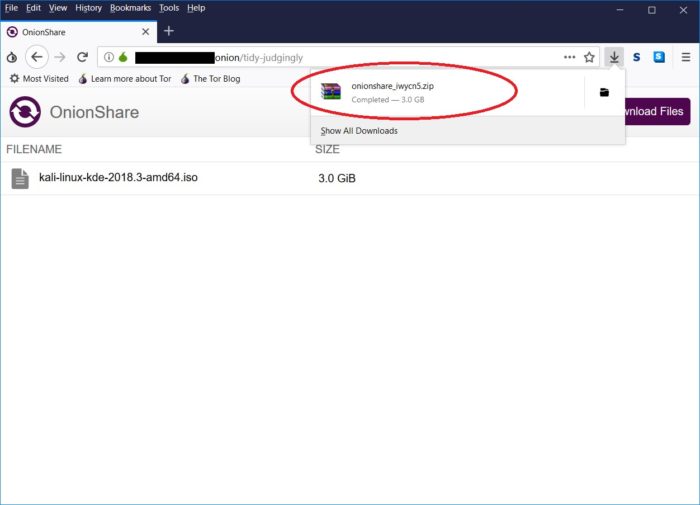Open the Bookmarks menu
Image resolution: width=700 pixels, height=505 pixels.
tap(130, 8)
